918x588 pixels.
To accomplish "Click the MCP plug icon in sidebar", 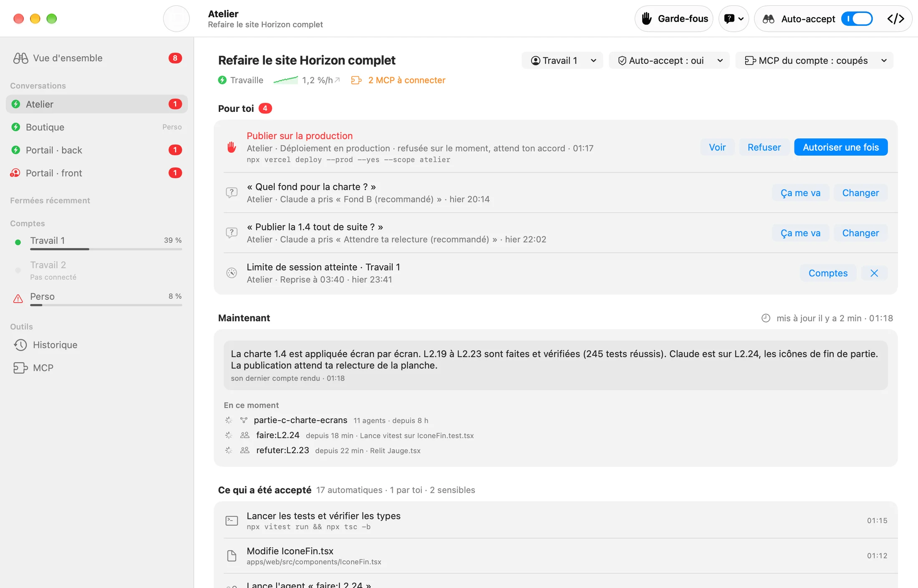I will [x=20, y=368].
